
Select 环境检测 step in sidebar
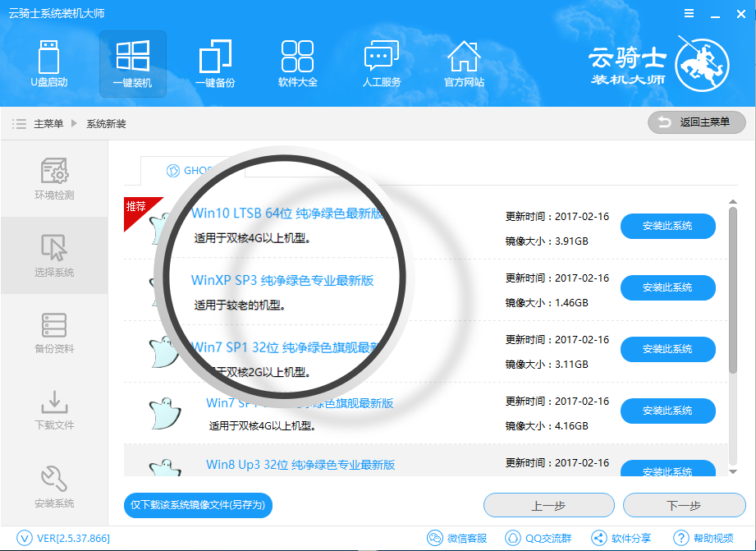(54, 179)
